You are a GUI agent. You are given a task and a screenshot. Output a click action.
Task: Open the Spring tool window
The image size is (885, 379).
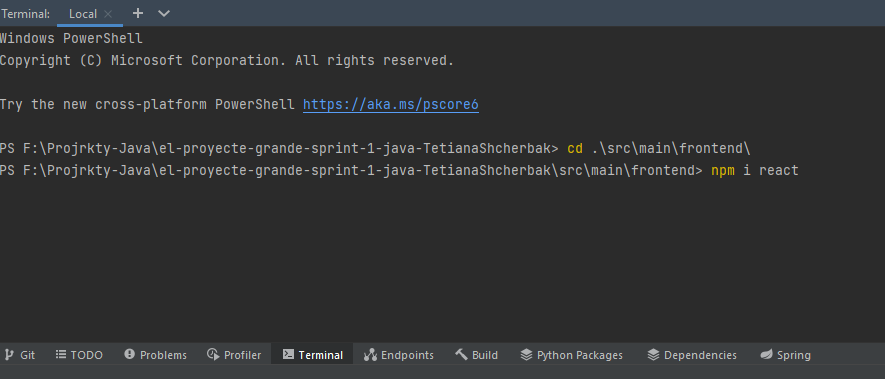(785, 355)
